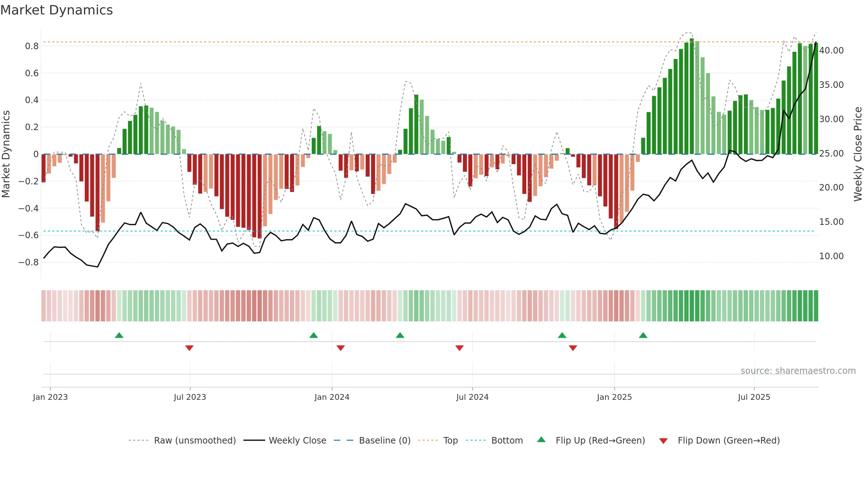
Task: Click the 35.00 price axis label
Action: 831,85
